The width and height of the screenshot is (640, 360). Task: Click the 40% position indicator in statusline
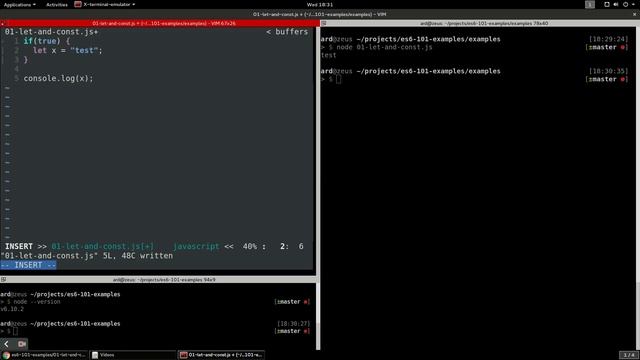pos(250,247)
